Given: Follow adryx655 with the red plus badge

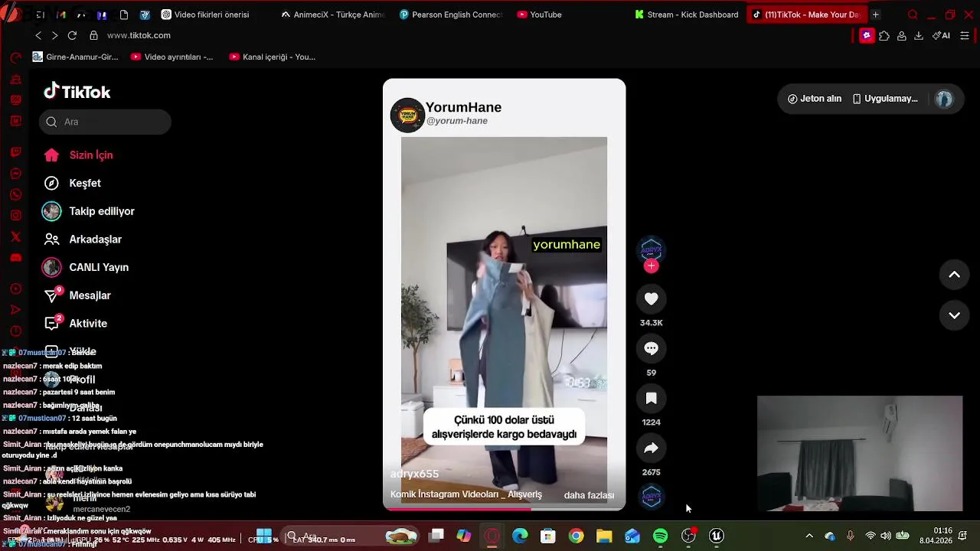Looking at the screenshot, I should [x=651, y=266].
